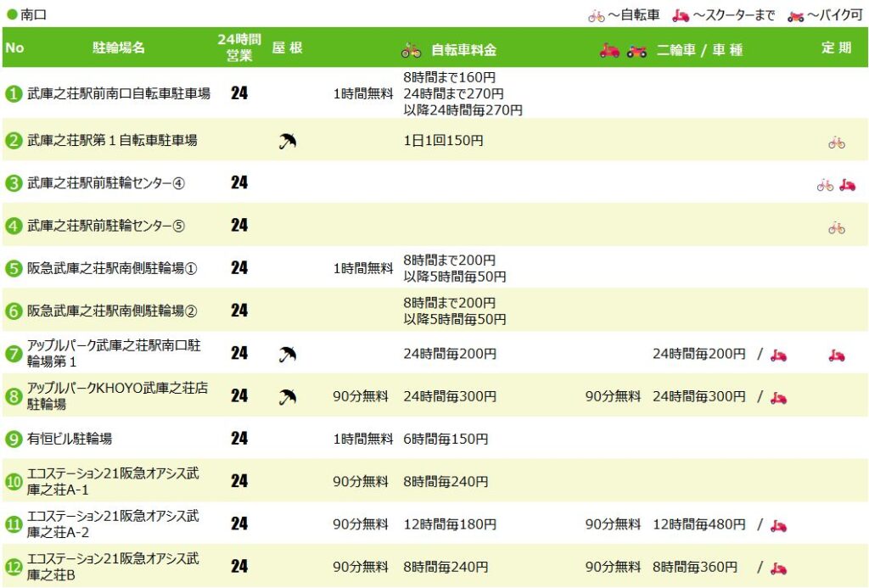The width and height of the screenshot is (869, 588).
Task: Open エコステーション21阪急オアシス武庫之荘A-1 entry
Action: pos(113,481)
